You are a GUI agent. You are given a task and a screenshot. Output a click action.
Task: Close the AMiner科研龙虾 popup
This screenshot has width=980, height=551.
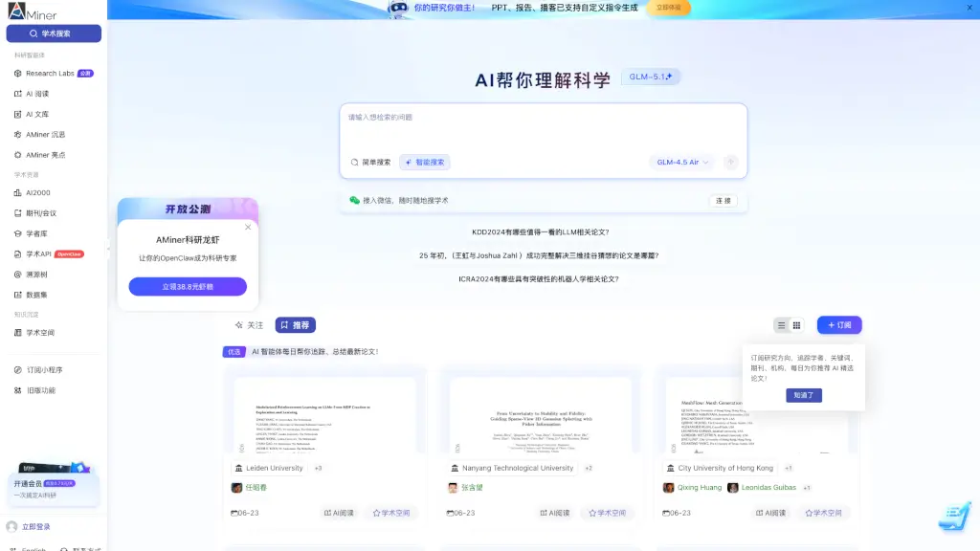pos(248,228)
